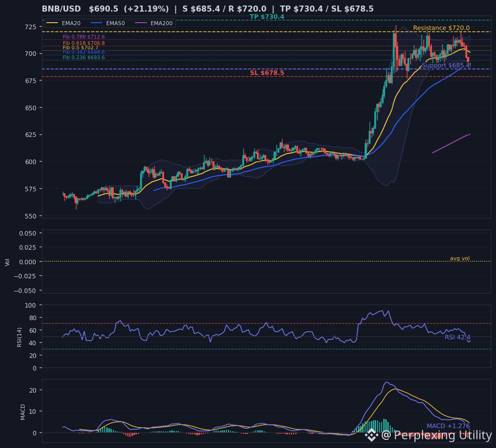This screenshot has width=496, height=448.
Task: Click the 'Fib 0.236 $693.6' label
Action: point(84,57)
